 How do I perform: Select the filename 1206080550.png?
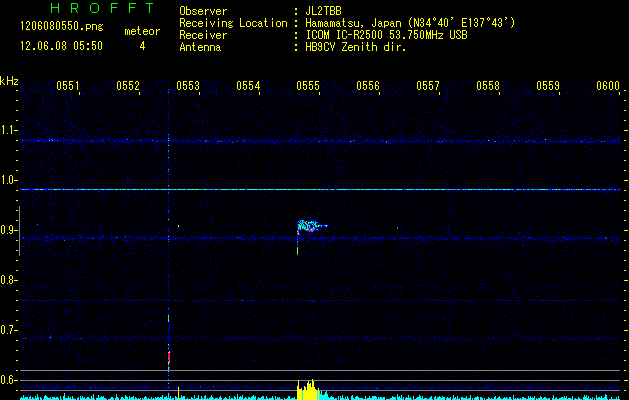(55, 29)
